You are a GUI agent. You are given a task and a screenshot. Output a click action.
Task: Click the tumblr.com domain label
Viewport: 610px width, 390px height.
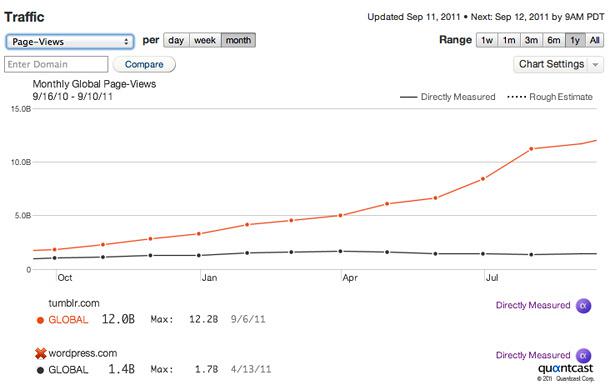pos(74,303)
